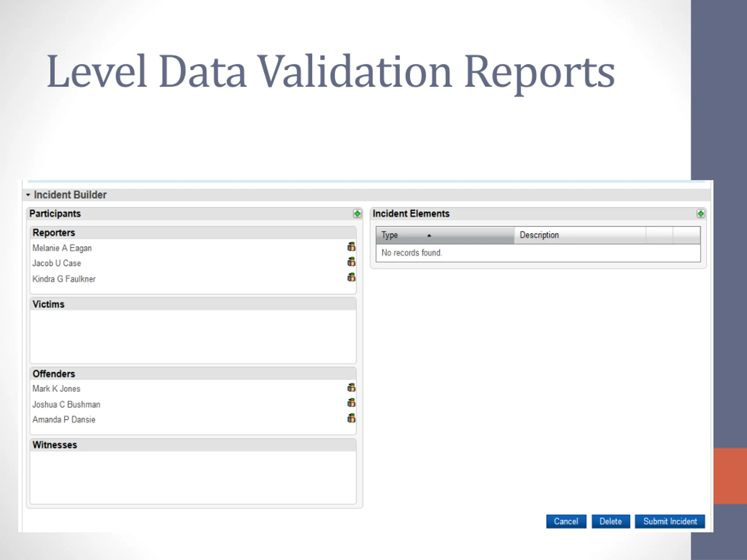This screenshot has width=747, height=560.
Task: Click the Victims section header
Action: point(193,304)
